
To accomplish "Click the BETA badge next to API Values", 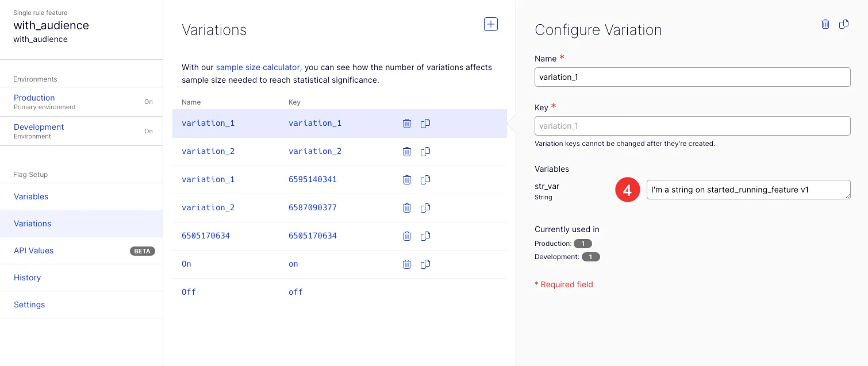I will click(142, 251).
